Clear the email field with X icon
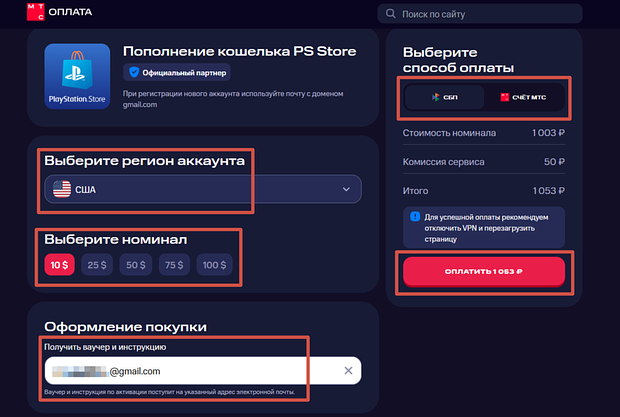Screen dimensions: 620x417 coord(348,370)
